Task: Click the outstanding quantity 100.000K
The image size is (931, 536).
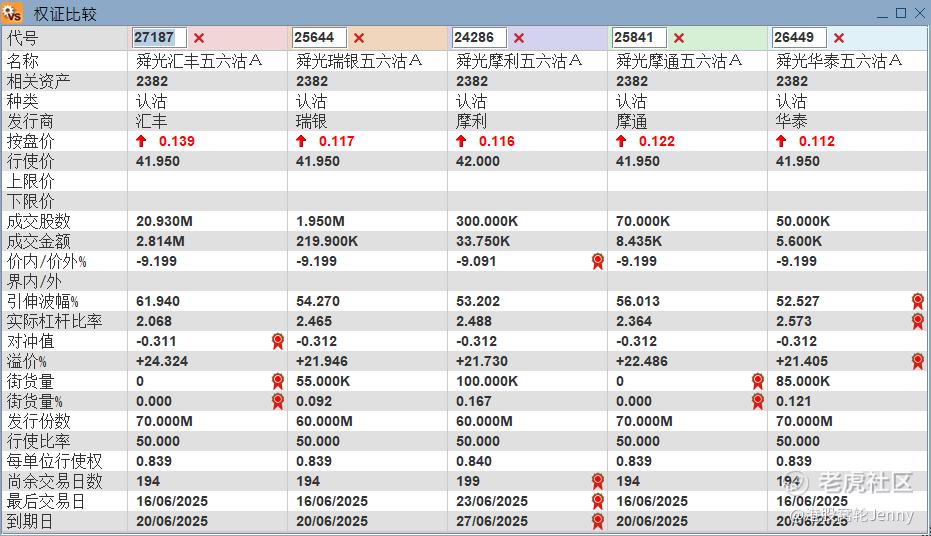Action: (487, 382)
